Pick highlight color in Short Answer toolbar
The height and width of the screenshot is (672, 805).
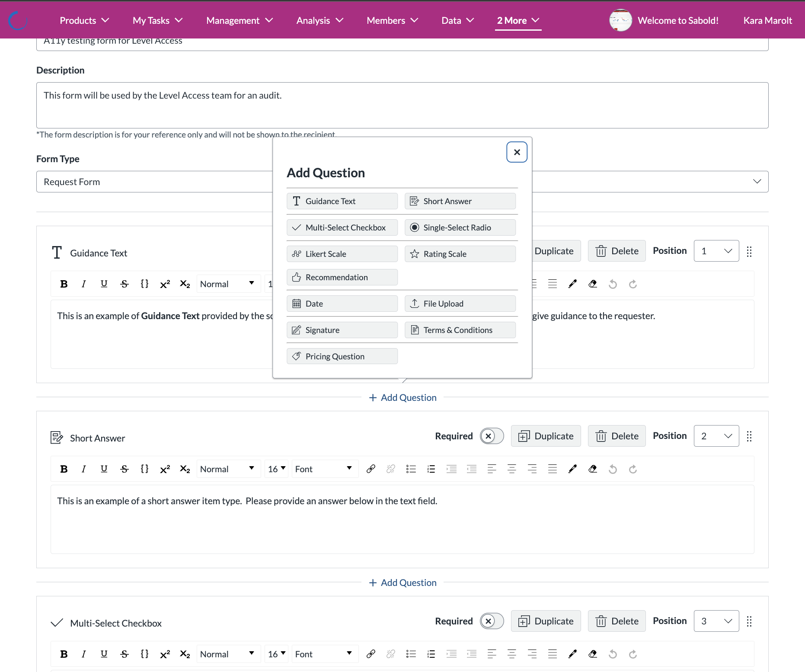593,469
